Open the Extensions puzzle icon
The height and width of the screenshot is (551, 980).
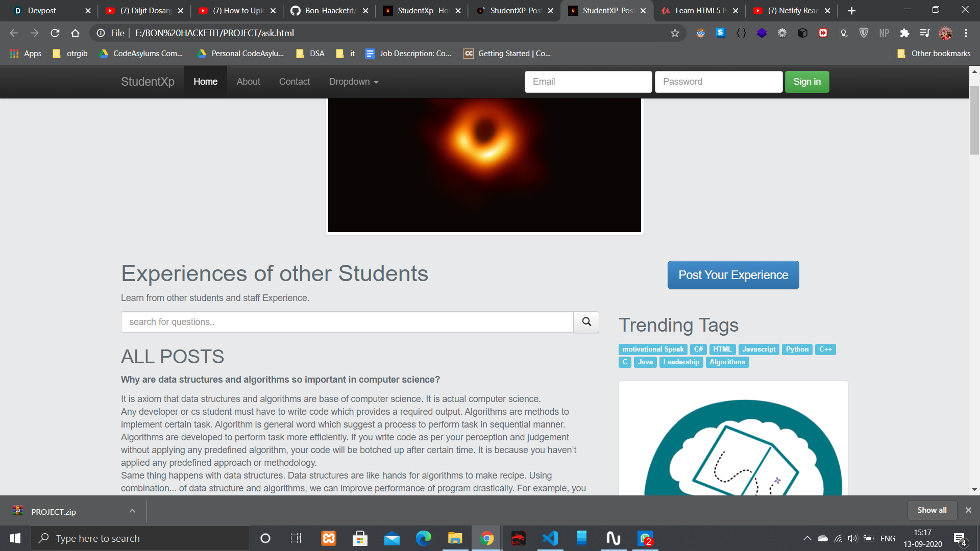click(x=904, y=33)
